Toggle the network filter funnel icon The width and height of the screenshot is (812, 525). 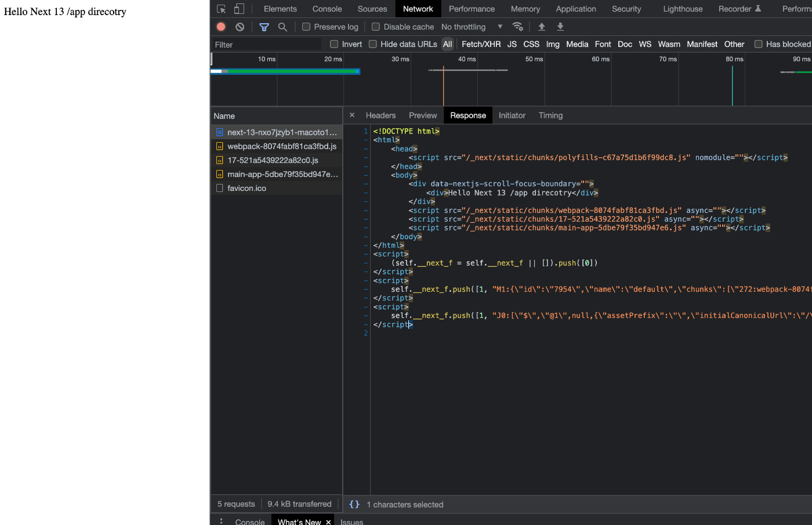tap(264, 27)
